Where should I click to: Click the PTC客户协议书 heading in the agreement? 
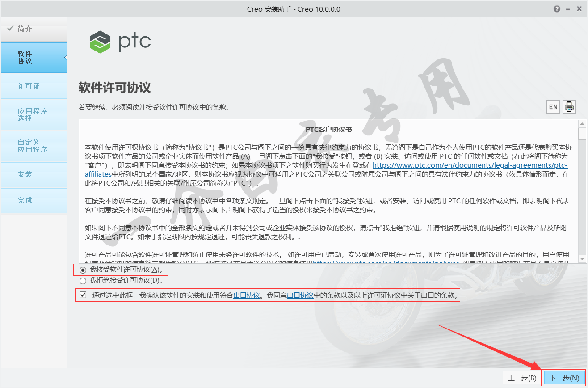point(328,130)
